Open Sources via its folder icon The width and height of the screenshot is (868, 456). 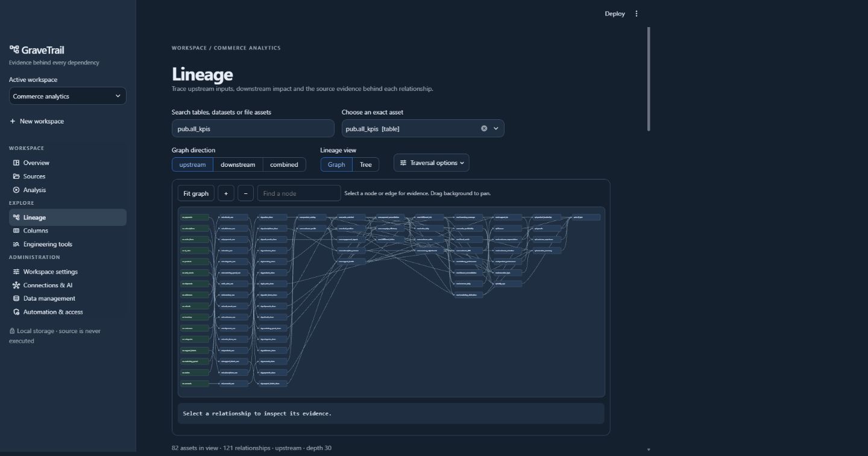coord(16,176)
